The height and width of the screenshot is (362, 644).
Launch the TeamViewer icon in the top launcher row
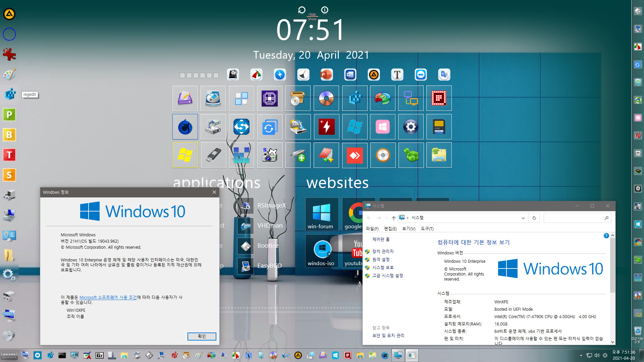421,74
